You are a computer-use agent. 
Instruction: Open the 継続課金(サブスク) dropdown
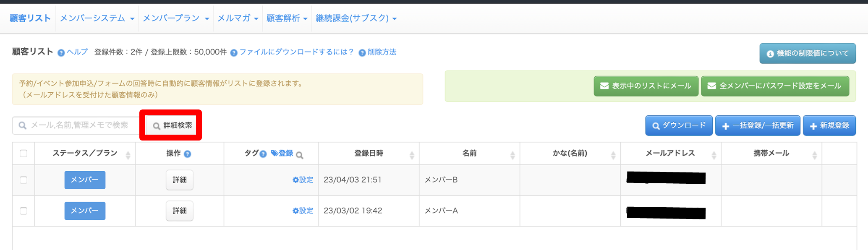356,18
